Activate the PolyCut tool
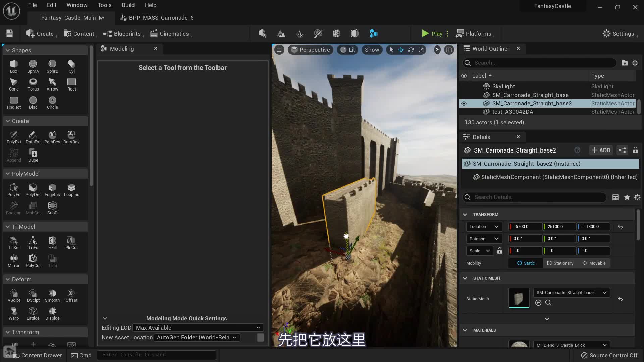This screenshot has height=362, width=644. tap(33, 261)
